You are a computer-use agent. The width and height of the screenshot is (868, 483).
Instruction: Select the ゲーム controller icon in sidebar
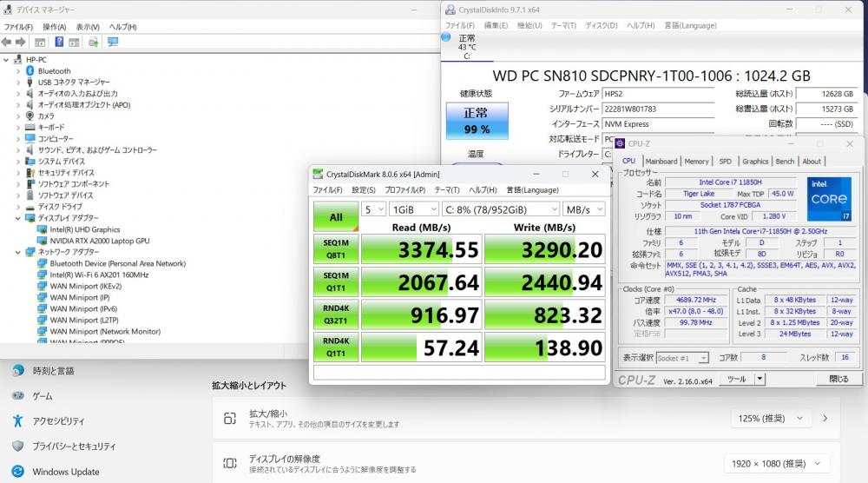(x=18, y=395)
